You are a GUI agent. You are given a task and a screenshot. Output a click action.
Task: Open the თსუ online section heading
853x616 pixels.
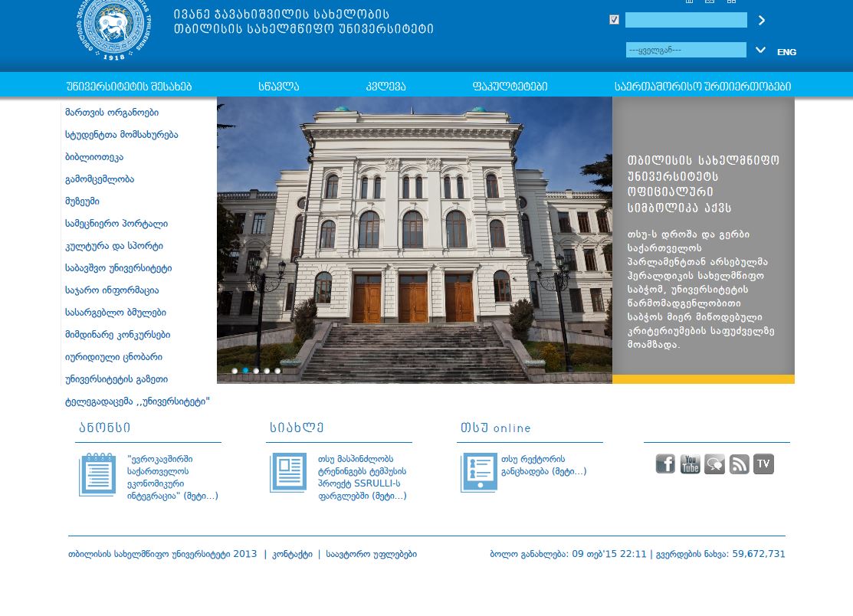pyautogui.click(x=496, y=428)
